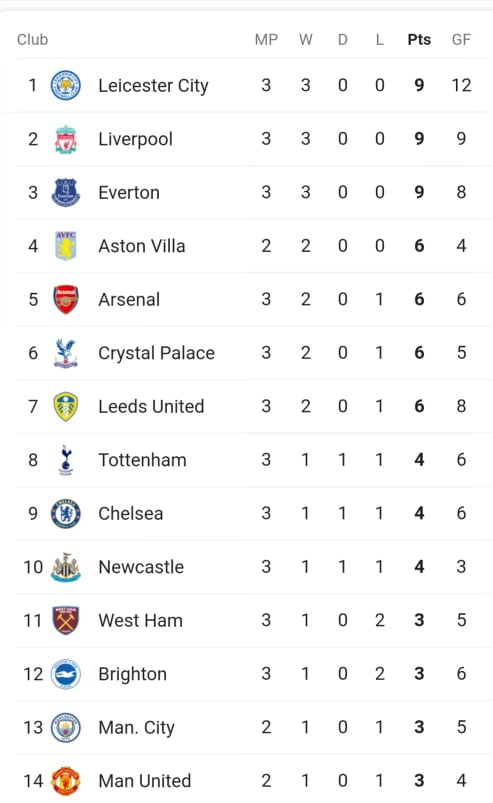Click the Crystal Palace club crest
The height and width of the screenshot is (803, 493).
66,353
